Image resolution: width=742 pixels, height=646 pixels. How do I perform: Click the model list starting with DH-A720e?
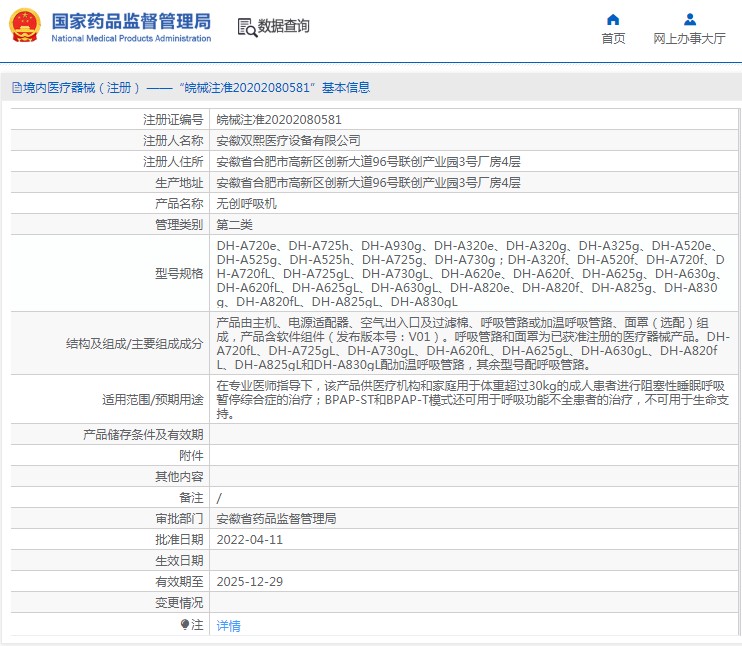click(470, 274)
